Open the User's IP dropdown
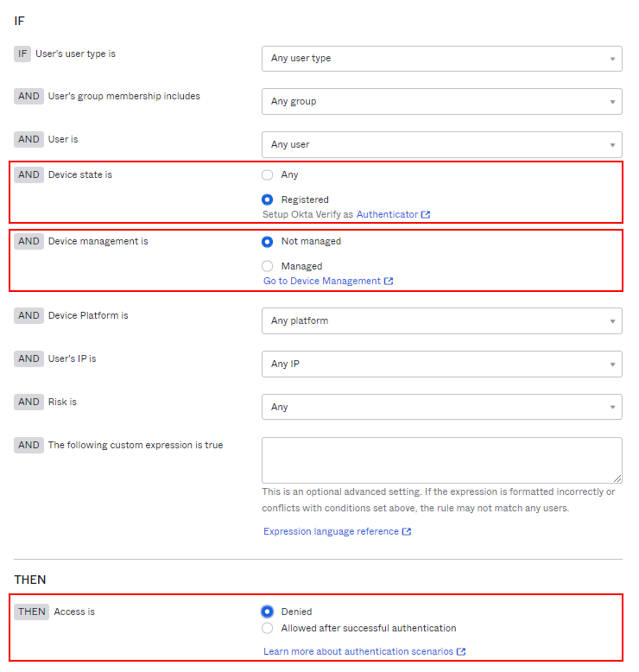Viewport: 639px width, 672px height. [441, 365]
